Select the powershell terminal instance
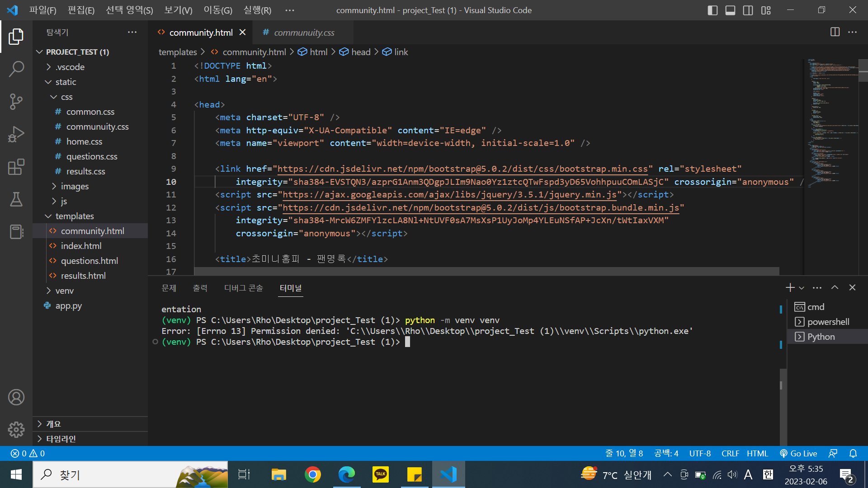The height and width of the screenshot is (488, 868). point(827,322)
